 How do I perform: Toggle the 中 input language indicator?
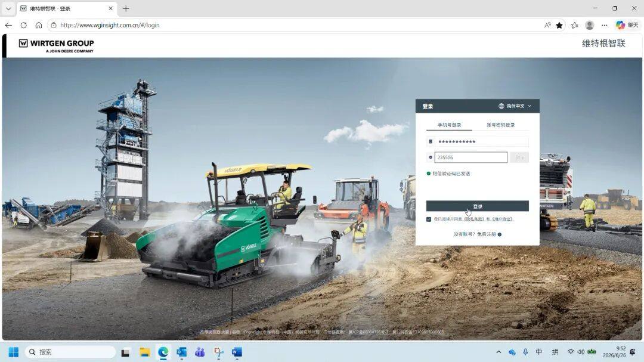pos(539,352)
